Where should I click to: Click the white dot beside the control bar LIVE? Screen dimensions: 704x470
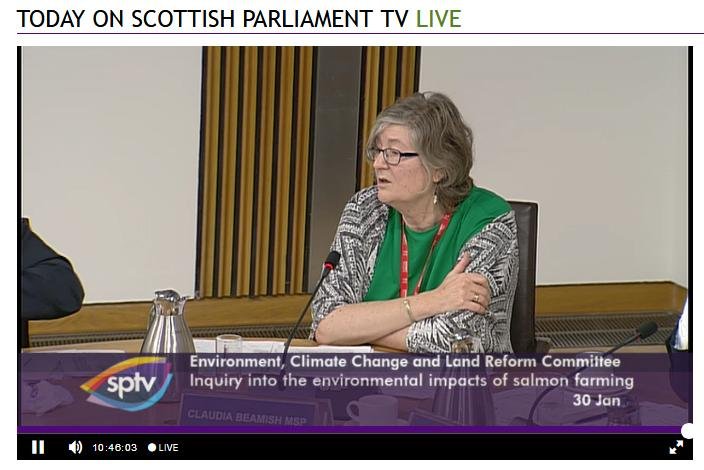tap(152, 448)
